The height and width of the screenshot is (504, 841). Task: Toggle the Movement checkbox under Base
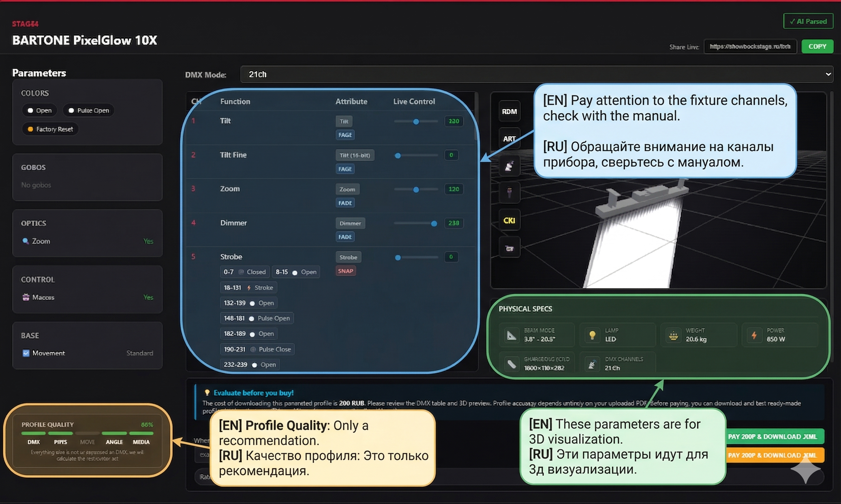pos(26,353)
